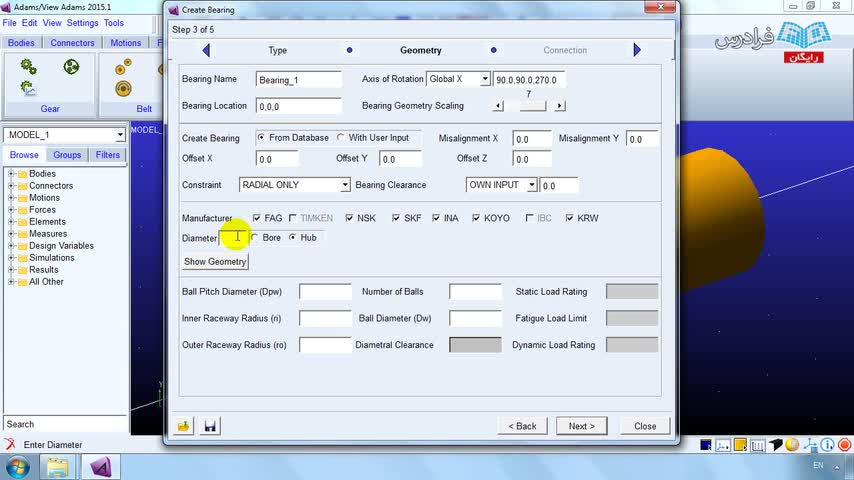Switch to the Motions ribbon tab

pos(126,42)
